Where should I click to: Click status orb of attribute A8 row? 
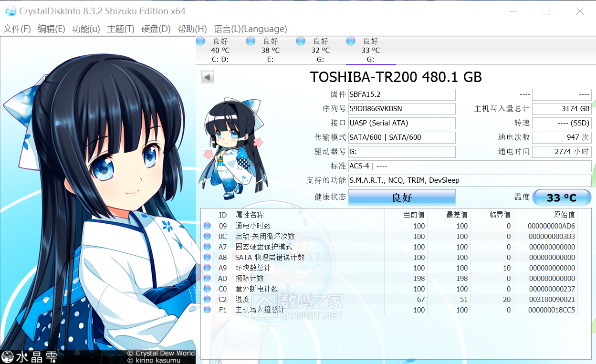pos(207,258)
